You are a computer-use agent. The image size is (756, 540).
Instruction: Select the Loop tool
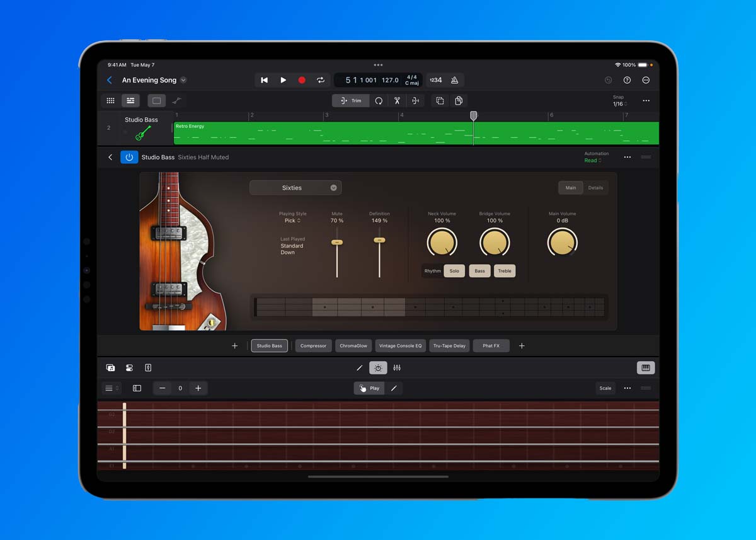(379, 100)
